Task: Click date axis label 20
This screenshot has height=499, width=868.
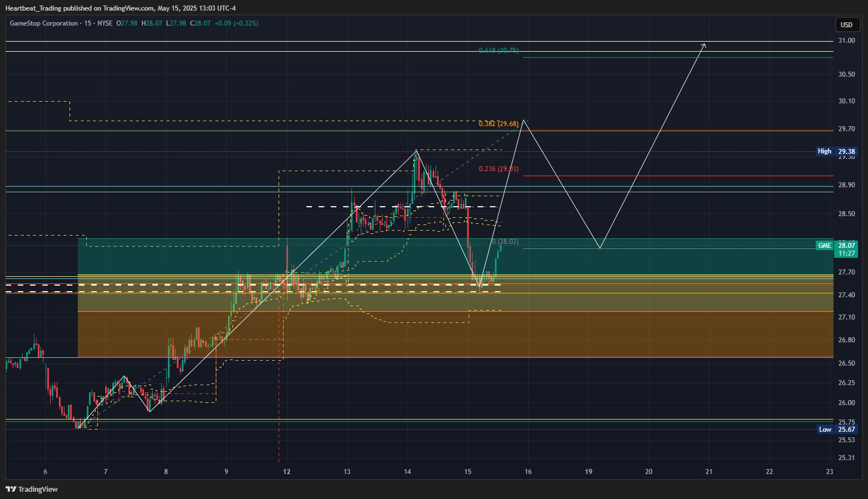Action: tap(649, 472)
